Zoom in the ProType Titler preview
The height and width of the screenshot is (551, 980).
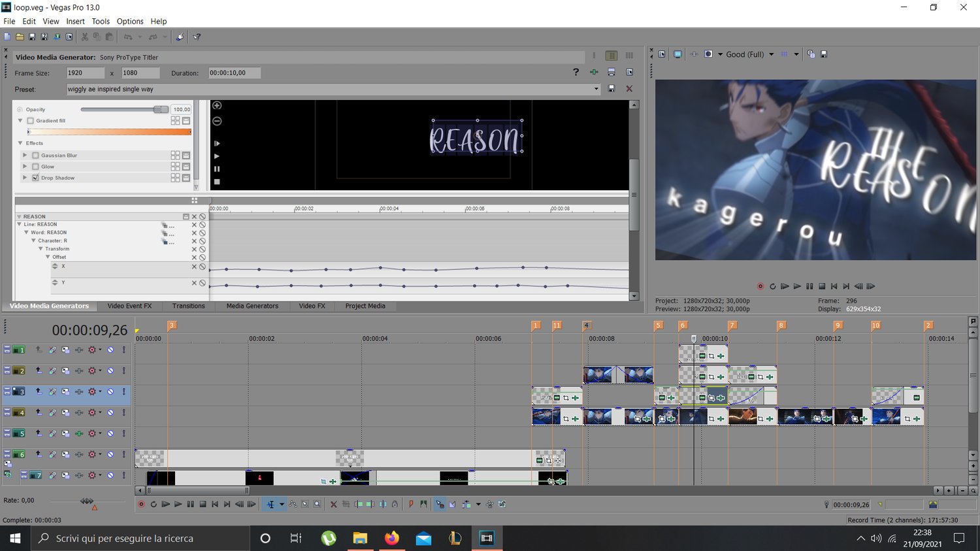[217, 105]
